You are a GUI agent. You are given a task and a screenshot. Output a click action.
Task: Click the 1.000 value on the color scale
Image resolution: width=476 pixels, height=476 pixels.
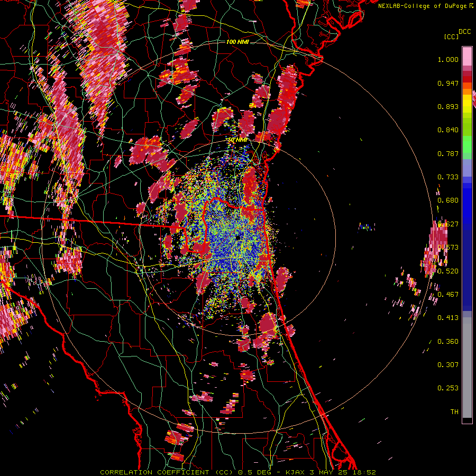[x=448, y=59]
